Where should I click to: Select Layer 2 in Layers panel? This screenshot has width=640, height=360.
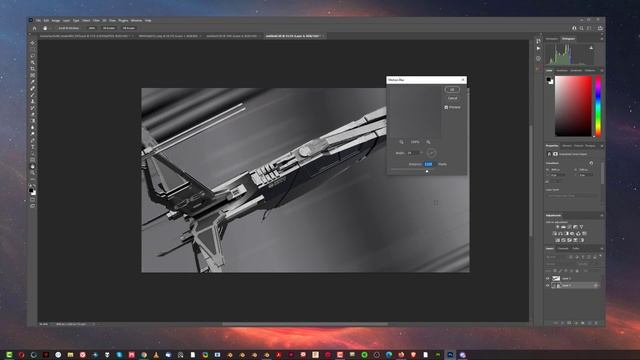coord(573,278)
